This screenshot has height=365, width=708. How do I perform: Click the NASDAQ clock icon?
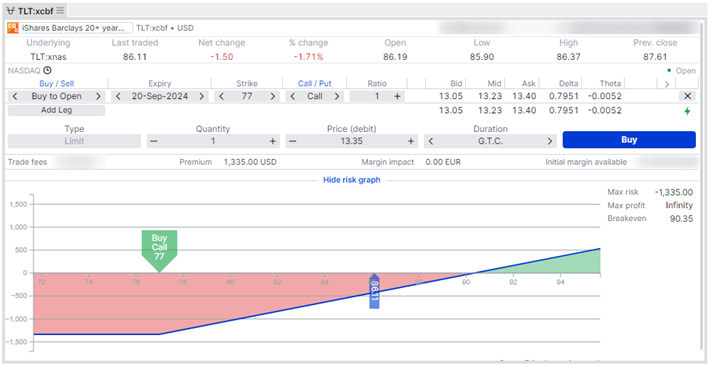tap(47, 70)
